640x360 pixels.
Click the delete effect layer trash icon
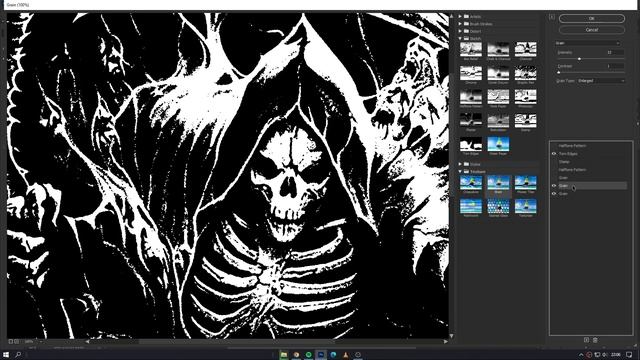coord(595,340)
